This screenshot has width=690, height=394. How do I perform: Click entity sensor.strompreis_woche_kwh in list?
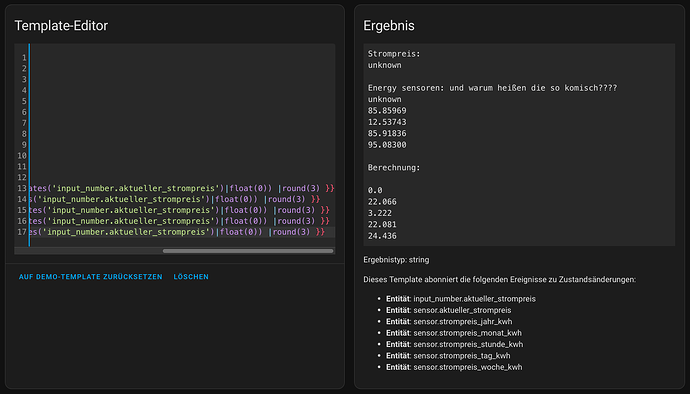pos(468,367)
